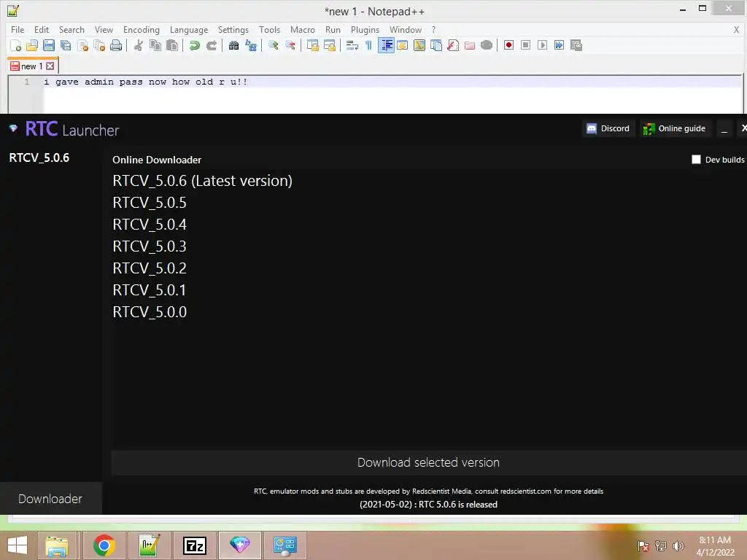Click the Synchronize horizontal scrolling icon
This screenshot has height=560, width=747.
329,45
